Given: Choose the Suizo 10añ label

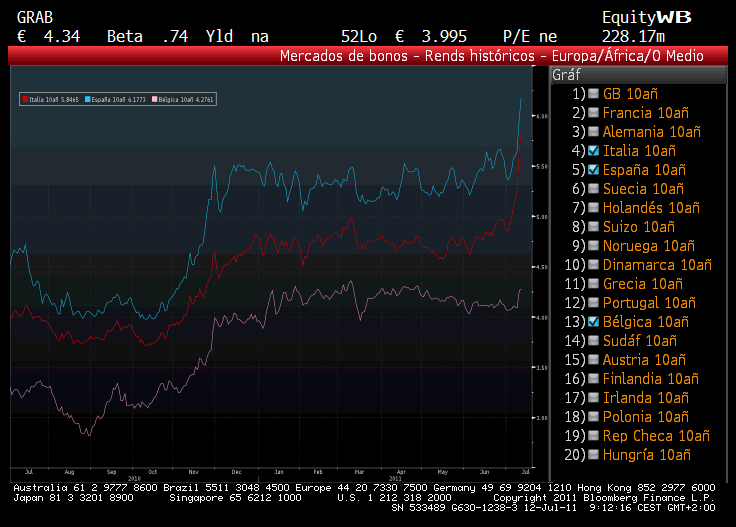Looking at the screenshot, I should pos(638,227).
